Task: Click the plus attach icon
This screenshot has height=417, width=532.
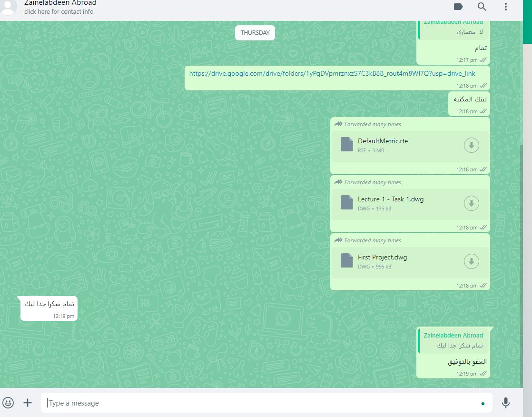Action: click(28, 403)
